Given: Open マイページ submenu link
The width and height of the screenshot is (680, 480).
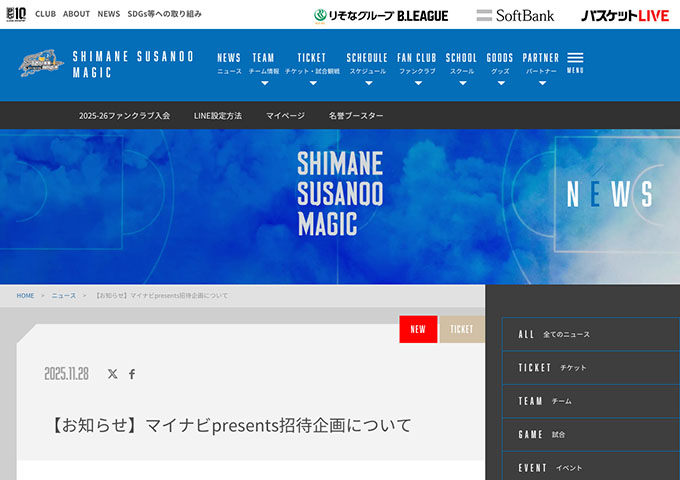Looking at the screenshot, I should (285, 116).
